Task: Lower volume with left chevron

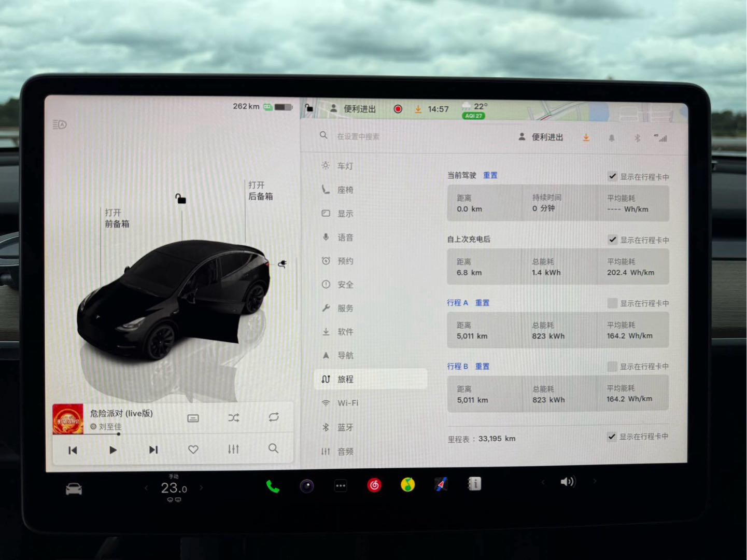Action: click(543, 482)
